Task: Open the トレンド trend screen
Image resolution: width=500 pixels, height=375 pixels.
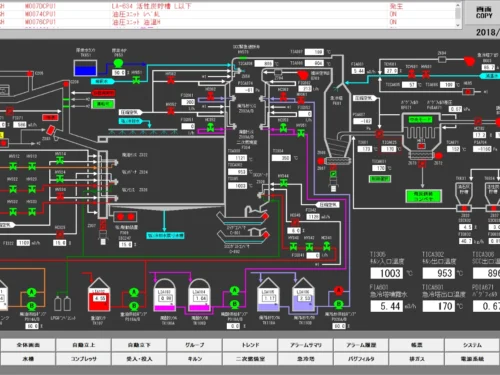Action: point(250,345)
